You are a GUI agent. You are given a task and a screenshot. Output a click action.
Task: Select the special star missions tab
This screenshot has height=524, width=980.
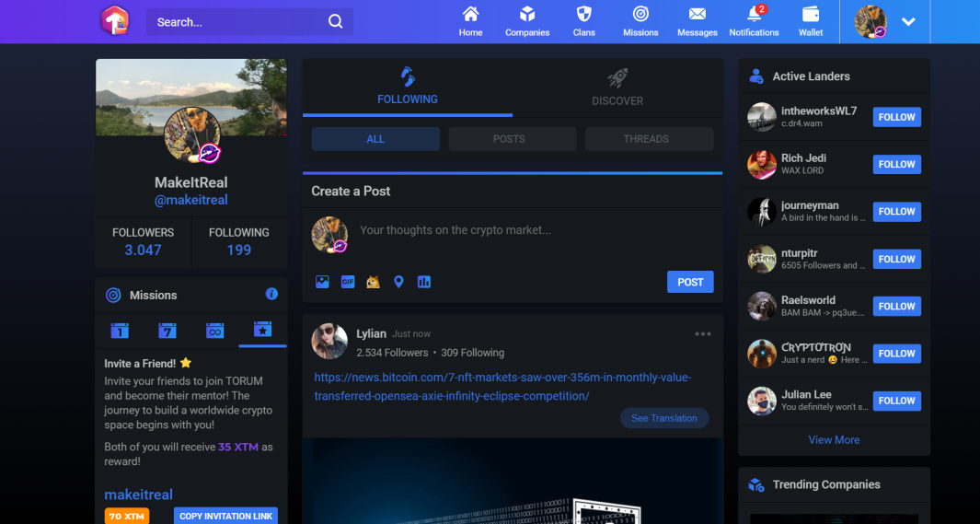[262, 331]
